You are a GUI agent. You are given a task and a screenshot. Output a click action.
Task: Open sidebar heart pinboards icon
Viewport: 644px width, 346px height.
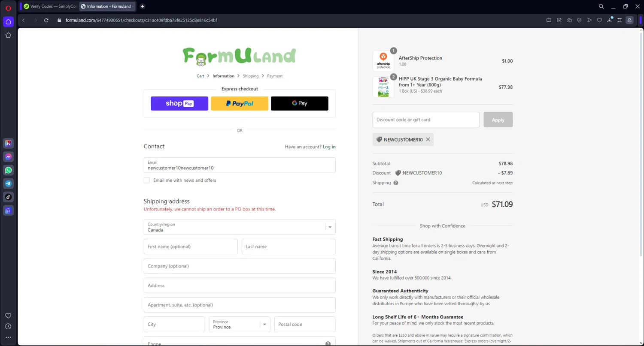(x=8, y=316)
